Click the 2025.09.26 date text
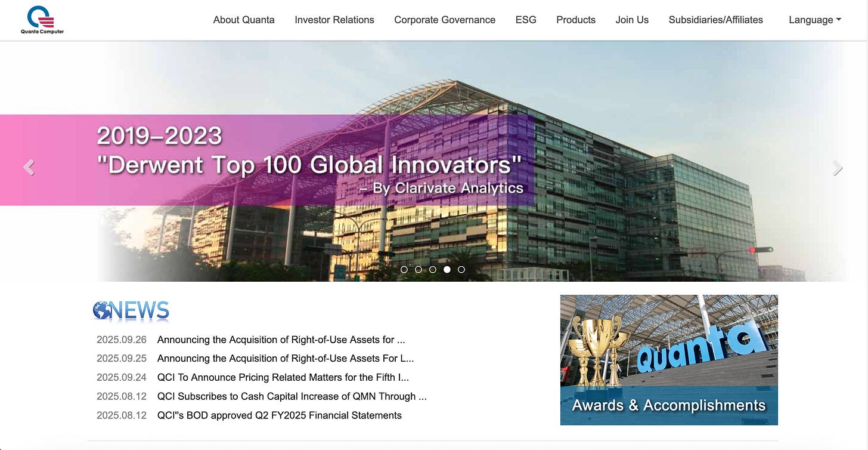 [x=122, y=340]
